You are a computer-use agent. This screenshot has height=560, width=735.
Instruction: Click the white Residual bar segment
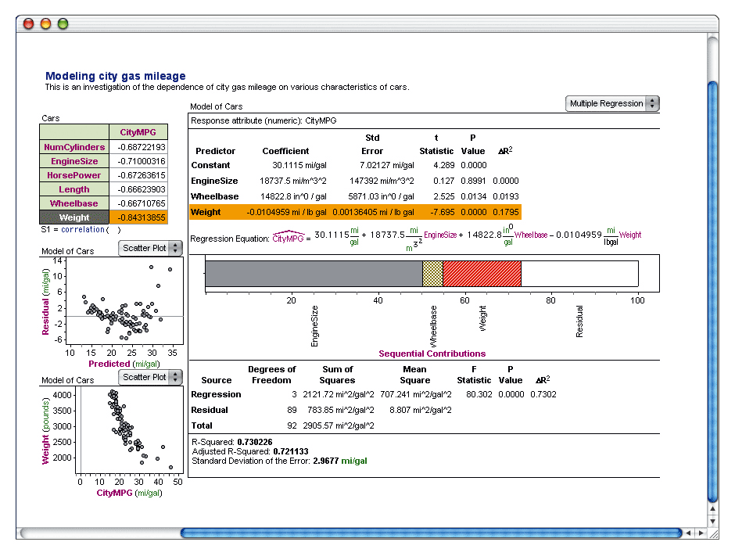click(x=579, y=274)
